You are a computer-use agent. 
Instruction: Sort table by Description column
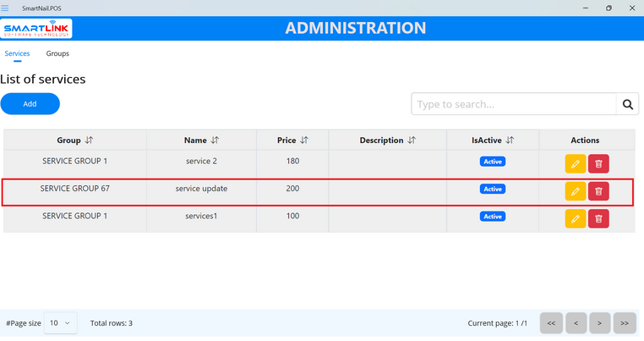412,140
